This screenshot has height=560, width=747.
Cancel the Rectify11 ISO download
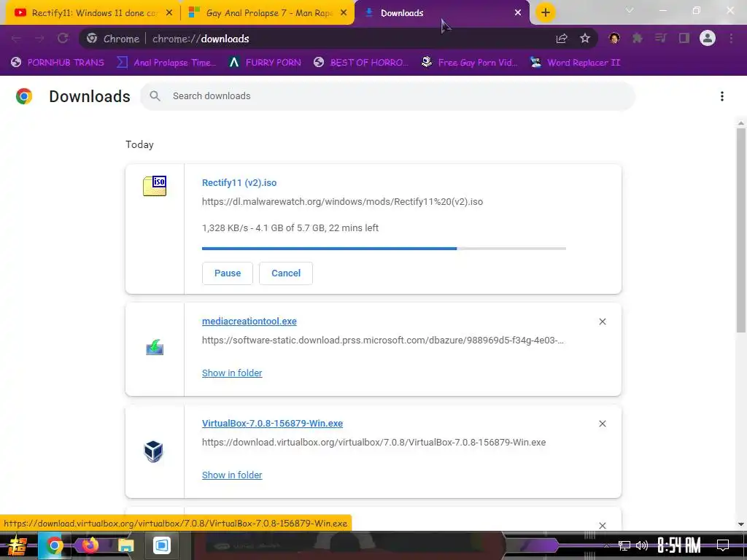286,273
